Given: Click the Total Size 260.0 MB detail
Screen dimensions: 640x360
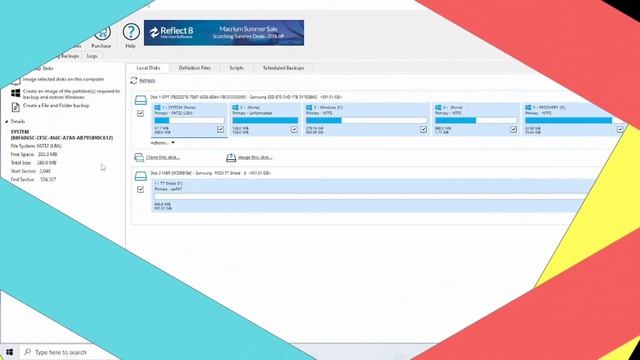Looking at the screenshot, I should (33, 163).
